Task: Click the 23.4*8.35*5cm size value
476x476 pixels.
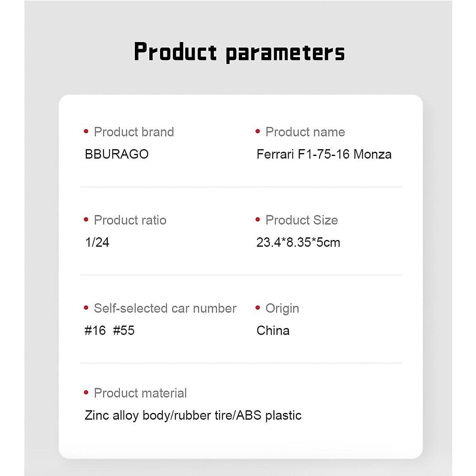Action: point(298,242)
